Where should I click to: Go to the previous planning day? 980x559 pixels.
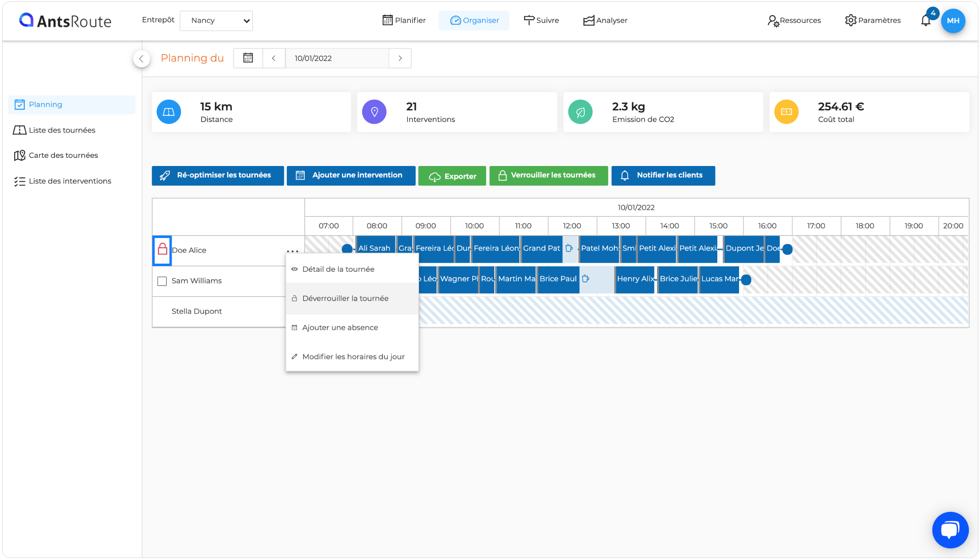click(274, 58)
